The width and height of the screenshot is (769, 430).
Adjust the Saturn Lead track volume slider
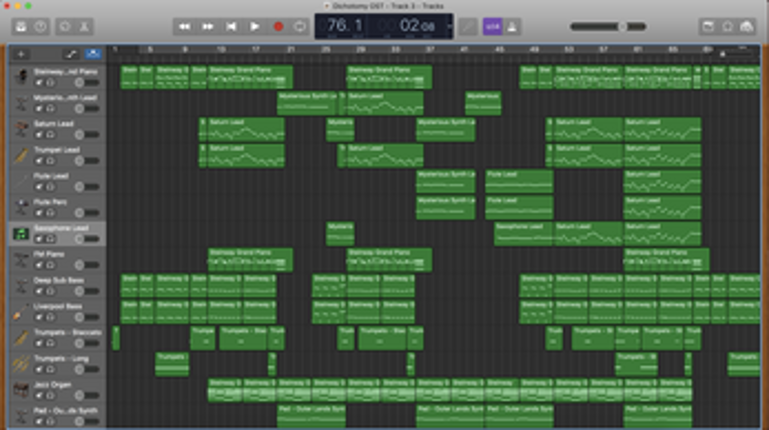tap(87, 134)
